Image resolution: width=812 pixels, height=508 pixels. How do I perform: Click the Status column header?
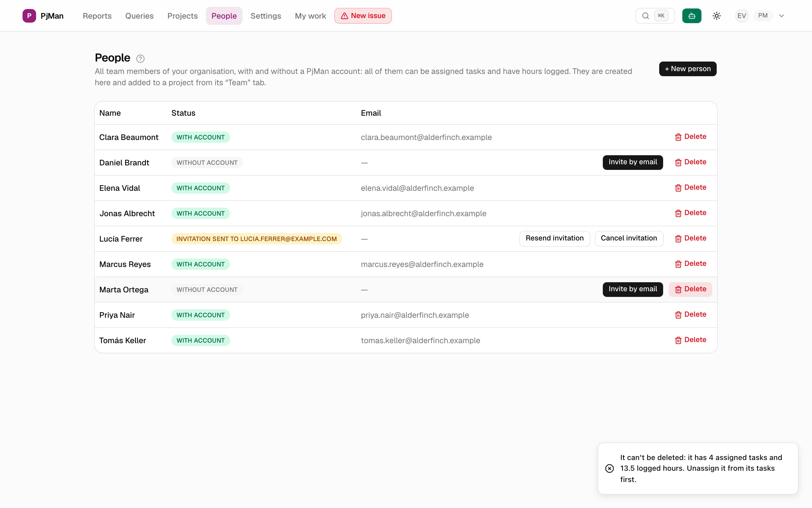pyautogui.click(x=183, y=113)
